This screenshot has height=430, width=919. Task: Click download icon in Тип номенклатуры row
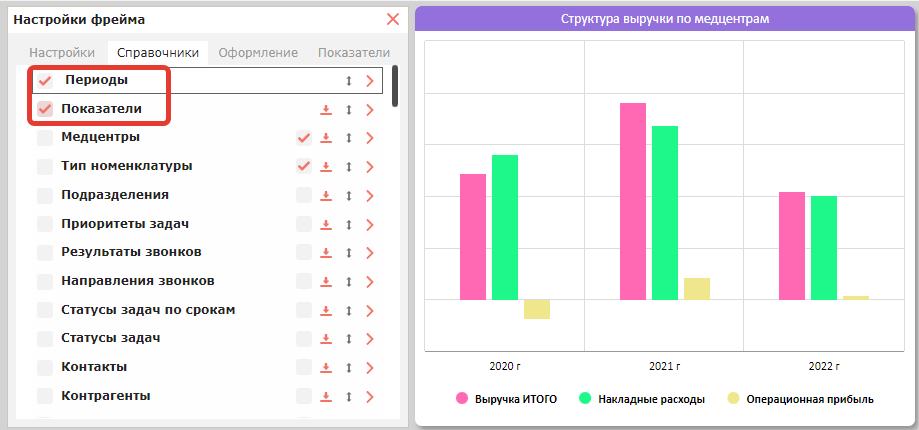tap(326, 167)
